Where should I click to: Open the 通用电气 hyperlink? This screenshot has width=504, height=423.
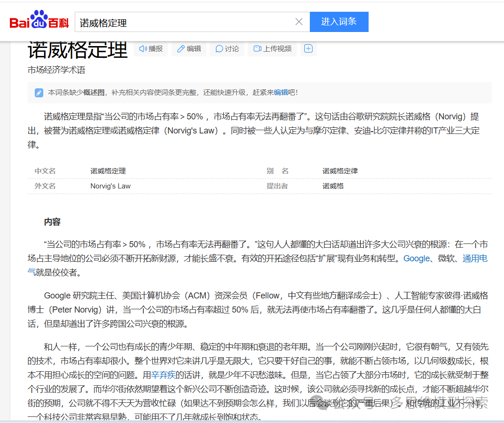(x=475, y=258)
